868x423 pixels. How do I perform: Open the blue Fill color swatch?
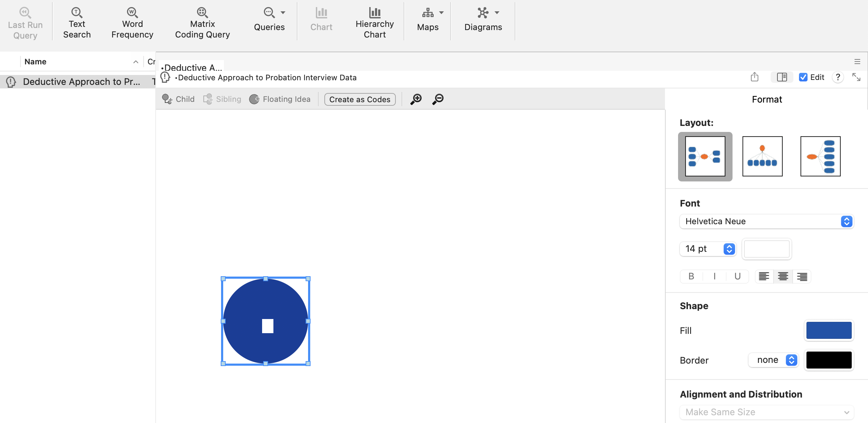[x=829, y=330]
